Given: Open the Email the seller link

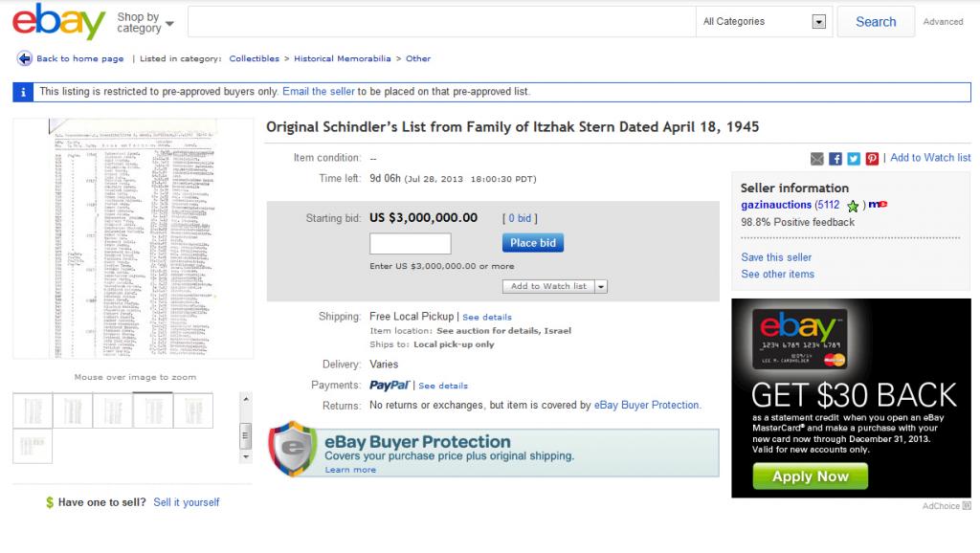Looking at the screenshot, I should pos(319,91).
